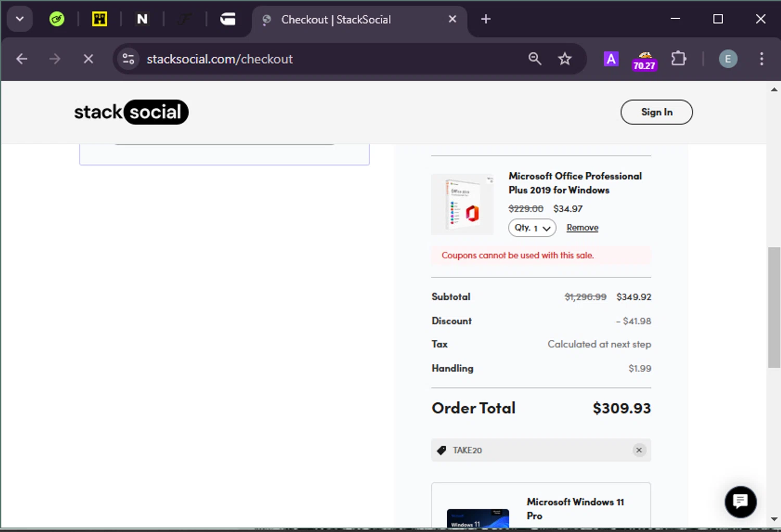Switch to the yellow H icon tab

point(99,19)
